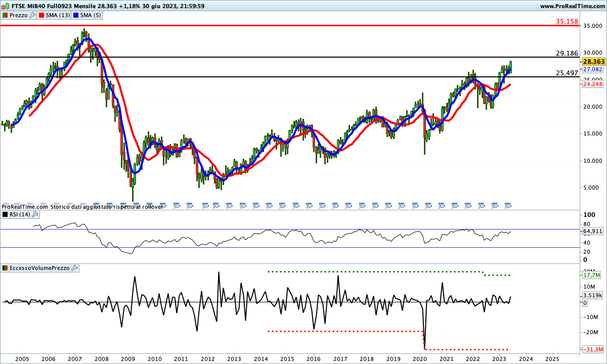
Task: Select the RSI (14) panel label
Action: click(x=19, y=214)
